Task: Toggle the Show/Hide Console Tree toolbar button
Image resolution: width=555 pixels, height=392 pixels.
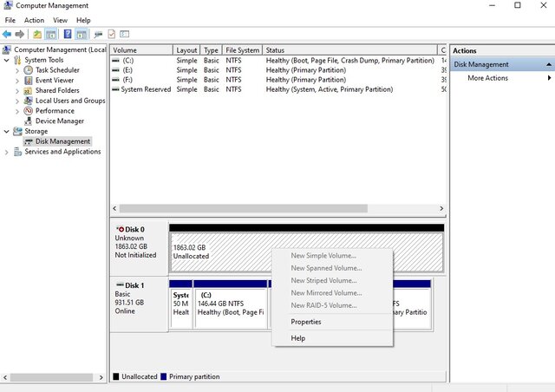Action: 52,34
